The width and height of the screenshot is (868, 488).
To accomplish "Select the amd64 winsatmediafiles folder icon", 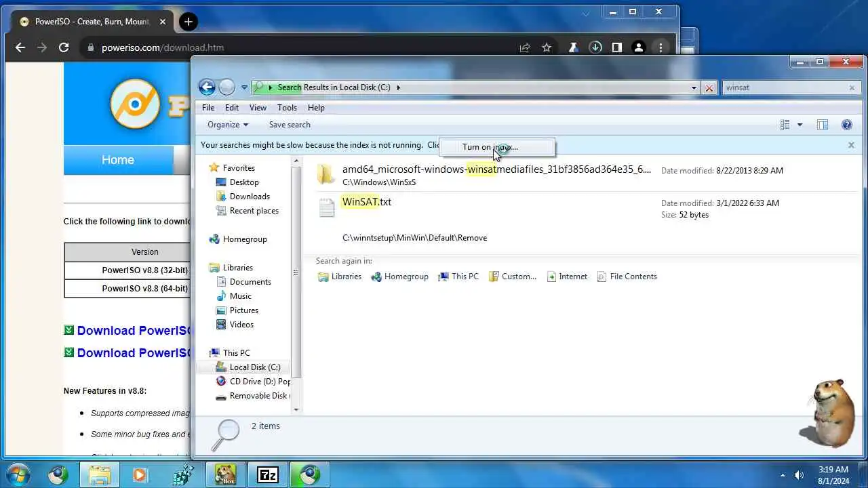I will [326, 174].
